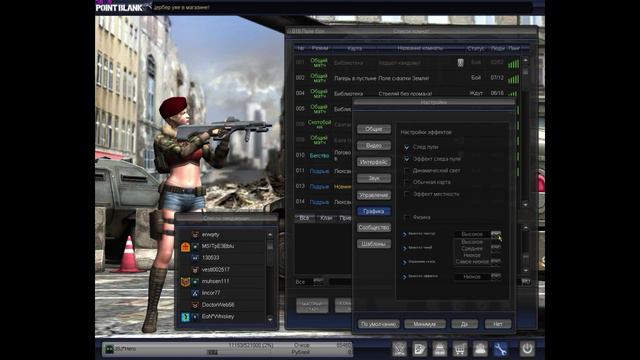This screenshot has height=360, width=640.
Task: Open the inventory icon left of shop cart
Action: (440, 349)
